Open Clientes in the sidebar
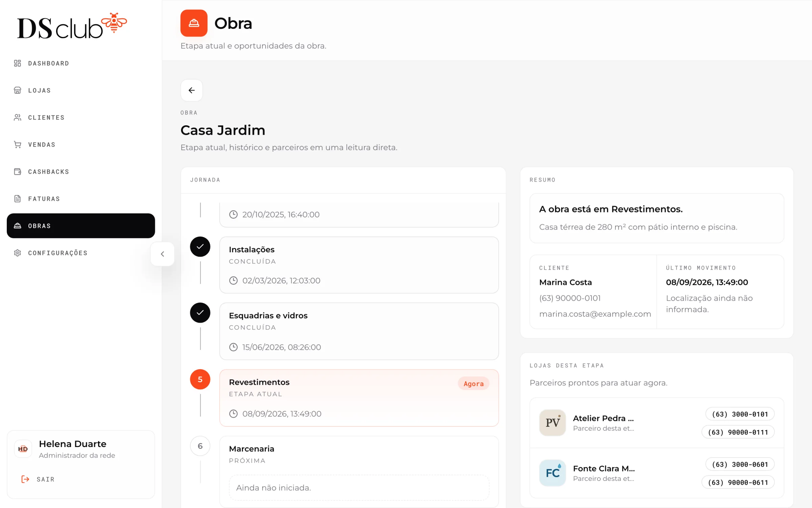This screenshot has width=812, height=508. tap(81, 118)
